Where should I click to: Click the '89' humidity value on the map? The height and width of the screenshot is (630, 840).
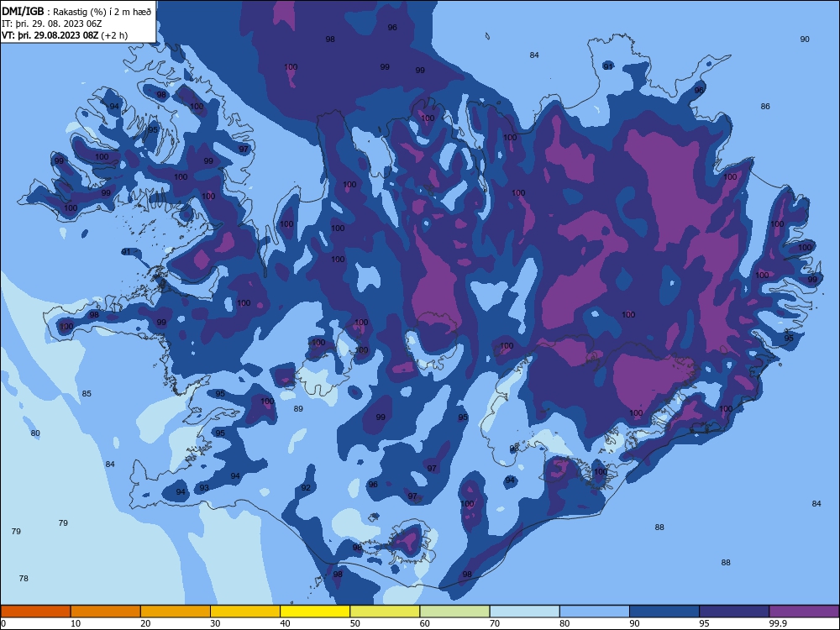(x=298, y=409)
